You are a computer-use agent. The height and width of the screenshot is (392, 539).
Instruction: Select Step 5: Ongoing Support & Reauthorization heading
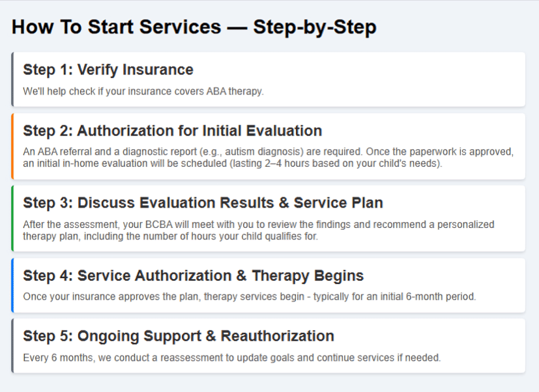pos(179,337)
